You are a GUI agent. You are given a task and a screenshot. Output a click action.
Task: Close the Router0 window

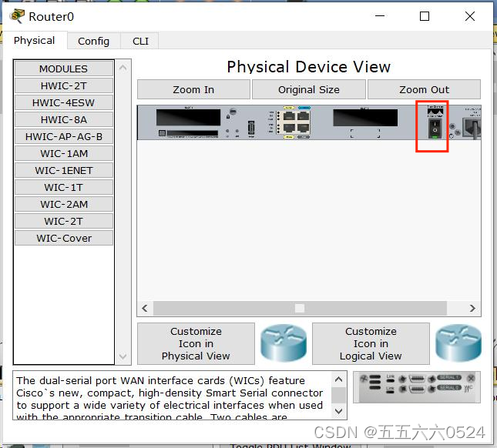coord(470,16)
